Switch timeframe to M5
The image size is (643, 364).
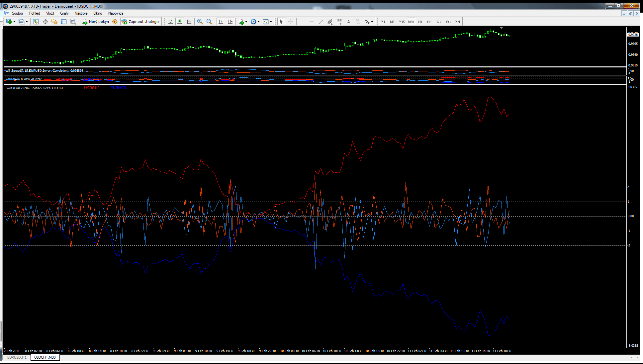coord(392,22)
